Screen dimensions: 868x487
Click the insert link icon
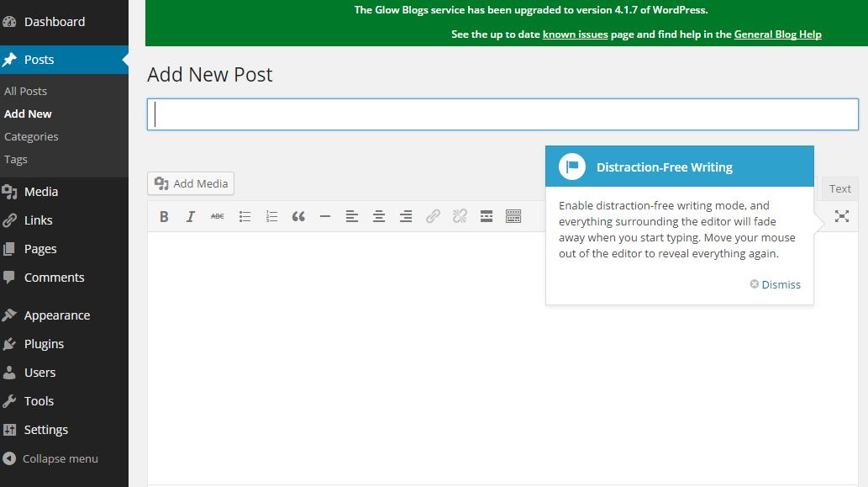[x=433, y=217]
